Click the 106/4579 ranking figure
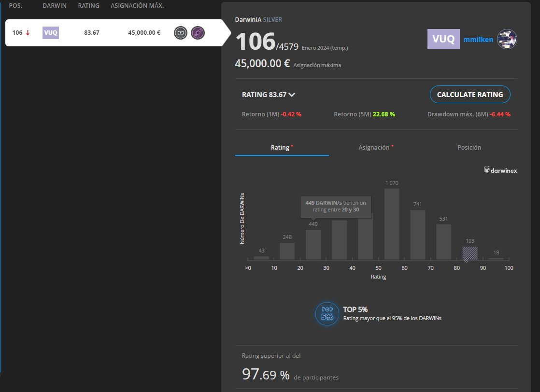Viewport: 540px width, 392px height. (267, 42)
